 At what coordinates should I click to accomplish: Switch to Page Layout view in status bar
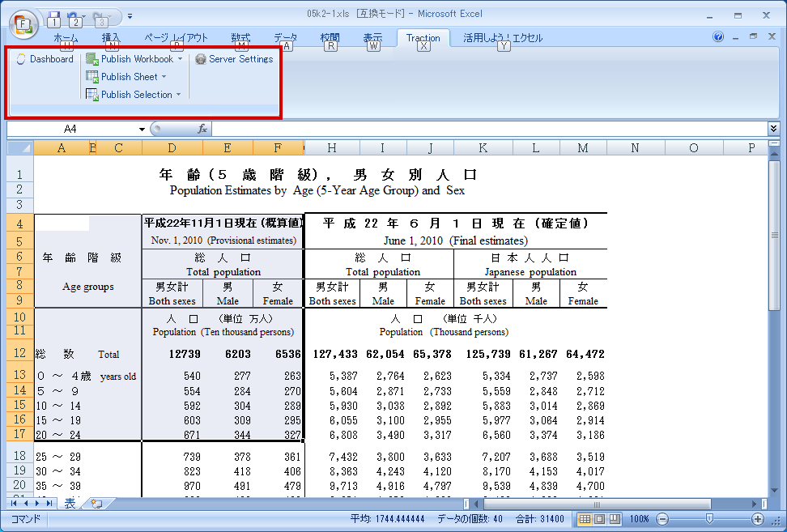[x=600, y=519]
